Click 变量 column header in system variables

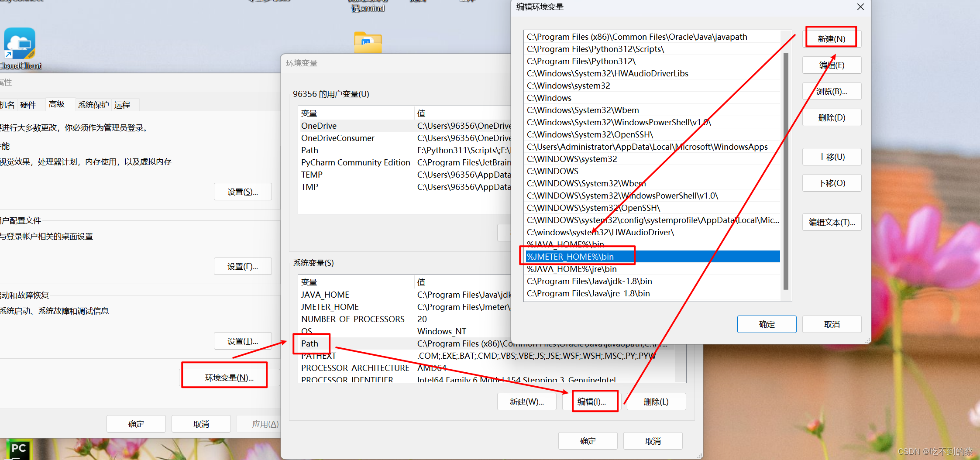click(x=356, y=282)
